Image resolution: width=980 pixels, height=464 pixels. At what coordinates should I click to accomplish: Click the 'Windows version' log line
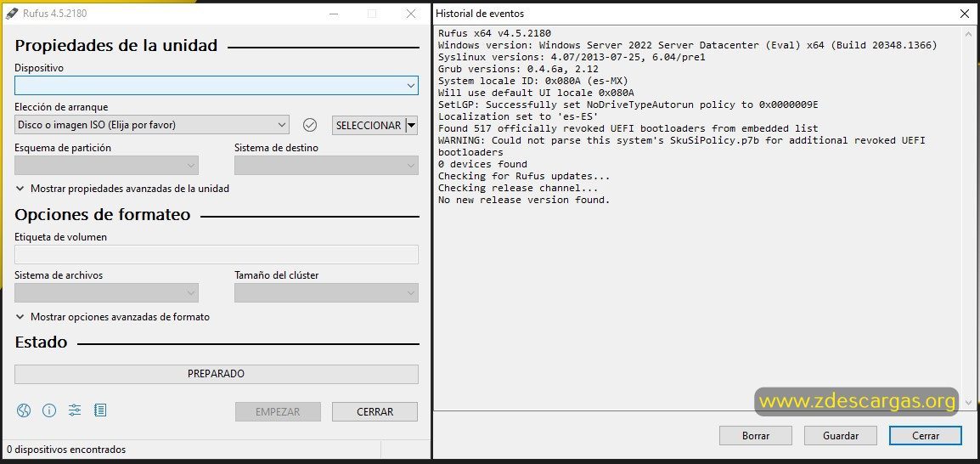point(688,45)
